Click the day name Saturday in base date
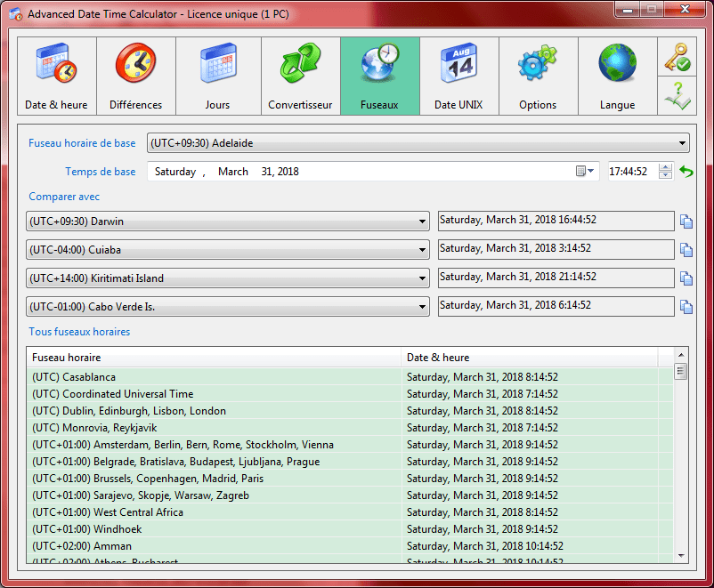714x588 pixels. point(175,172)
